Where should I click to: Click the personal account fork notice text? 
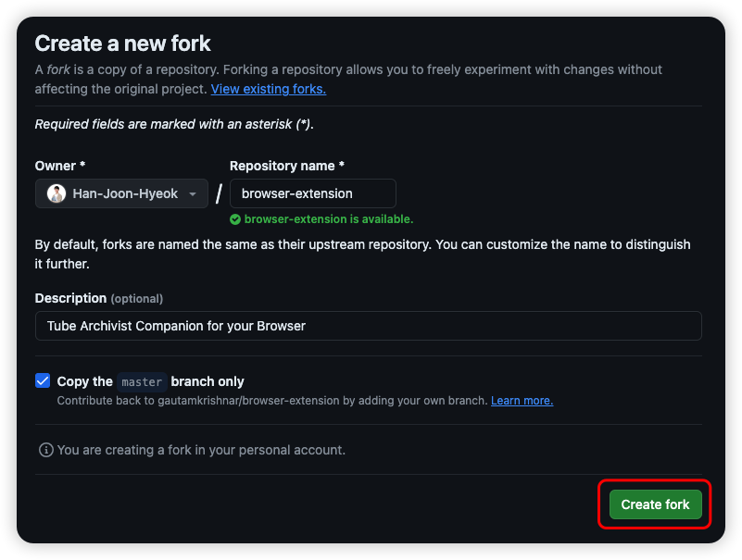pos(201,450)
